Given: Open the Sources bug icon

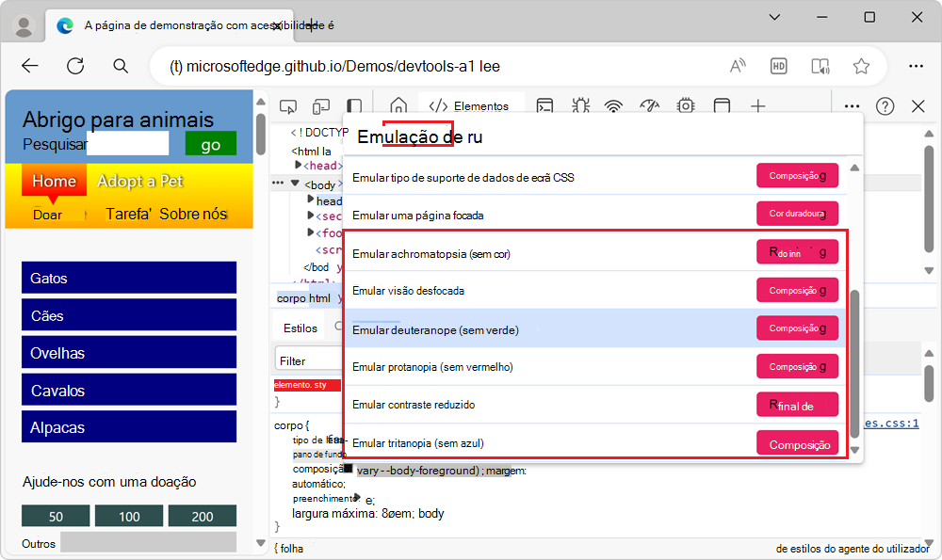Looking at the screenshot, I should coord(580,106).
